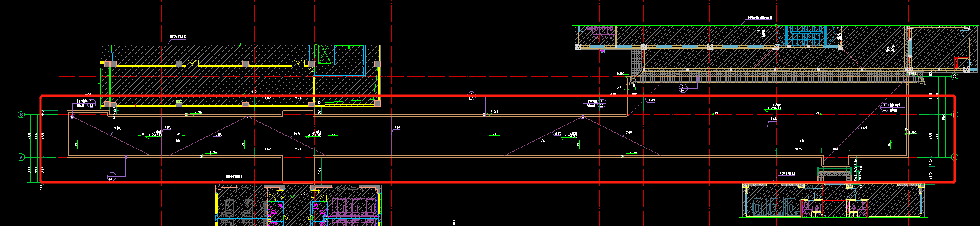Select grid axis bubble B on left
The image size is (980, 226).
pos(21,115)
